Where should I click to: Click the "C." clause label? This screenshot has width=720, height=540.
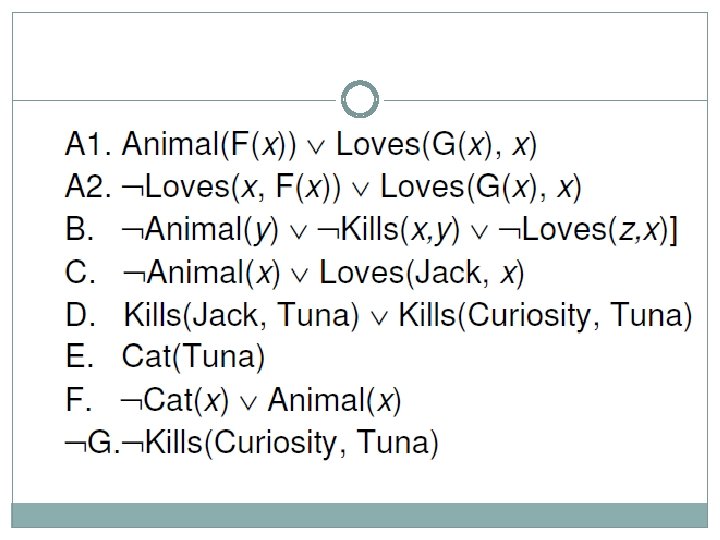[80, 272]
